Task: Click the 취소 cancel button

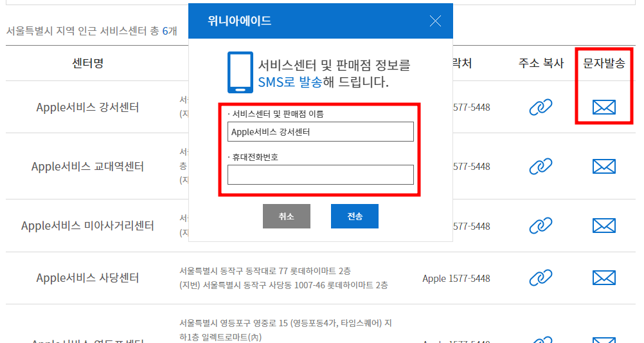Action: point(286,216)
